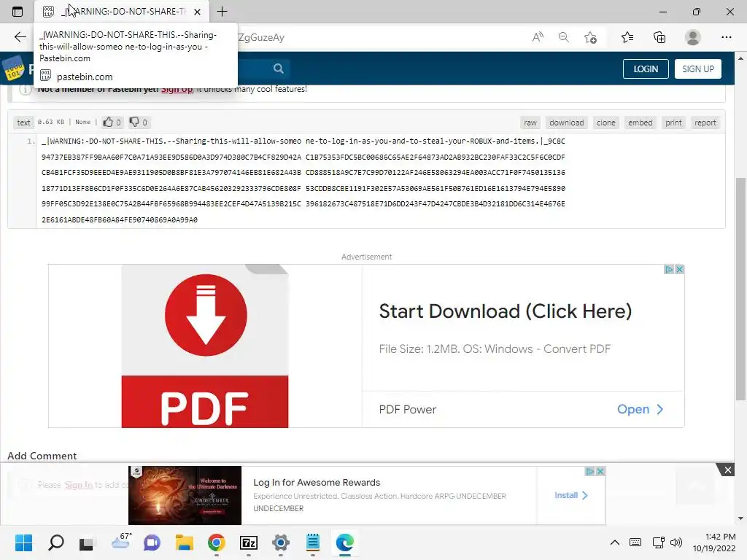The image size is (747, 560).
Task: Open Windows taskbar Search
Action: tap(55, 542)
